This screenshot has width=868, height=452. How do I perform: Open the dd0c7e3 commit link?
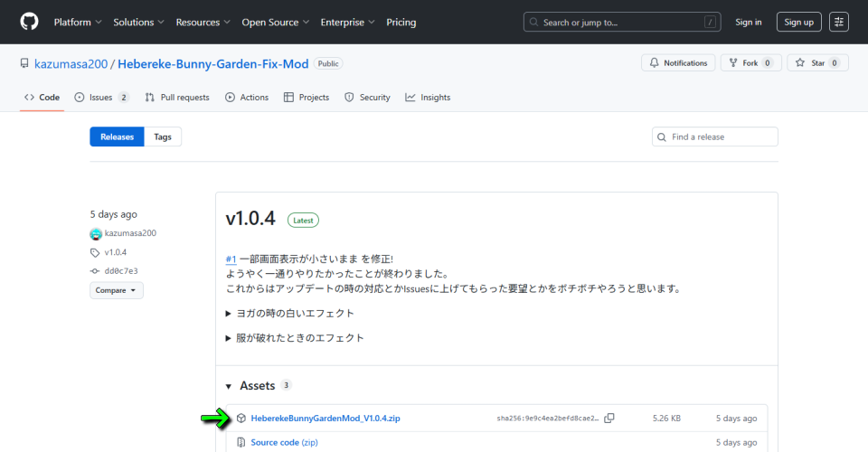pyautogui.click(x=120, y=271)
